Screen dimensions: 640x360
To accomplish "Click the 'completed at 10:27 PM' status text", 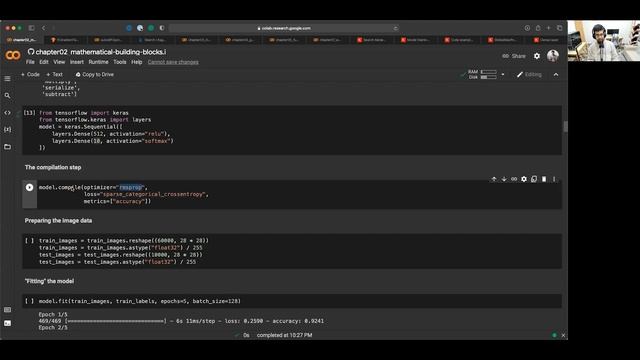I will pos(284,335).
